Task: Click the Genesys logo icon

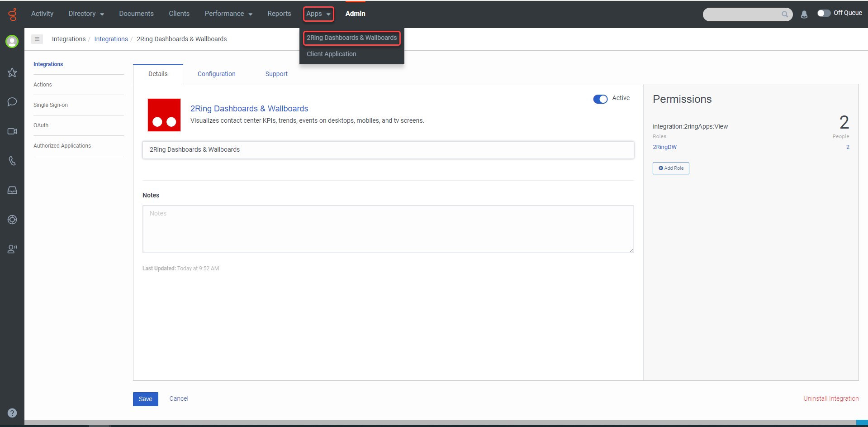Action: pos(12,14)
